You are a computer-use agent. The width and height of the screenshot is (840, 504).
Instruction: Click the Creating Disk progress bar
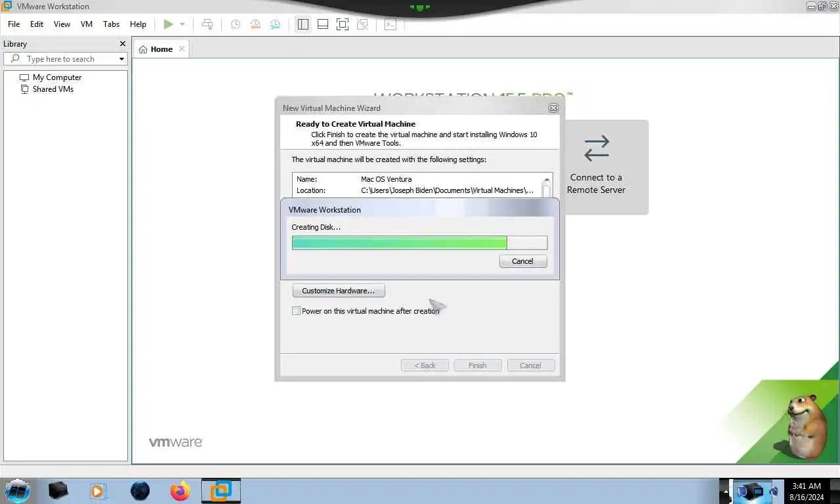419,243
